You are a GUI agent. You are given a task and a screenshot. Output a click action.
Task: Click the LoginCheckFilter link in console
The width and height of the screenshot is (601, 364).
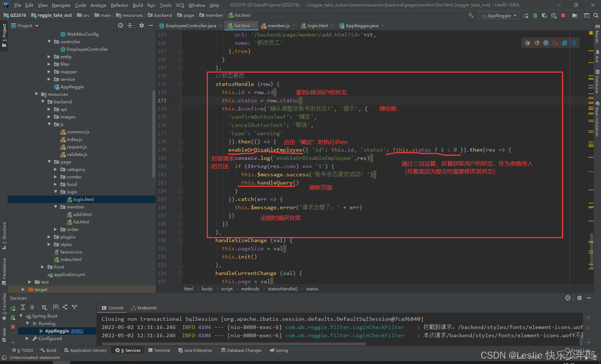345,327
